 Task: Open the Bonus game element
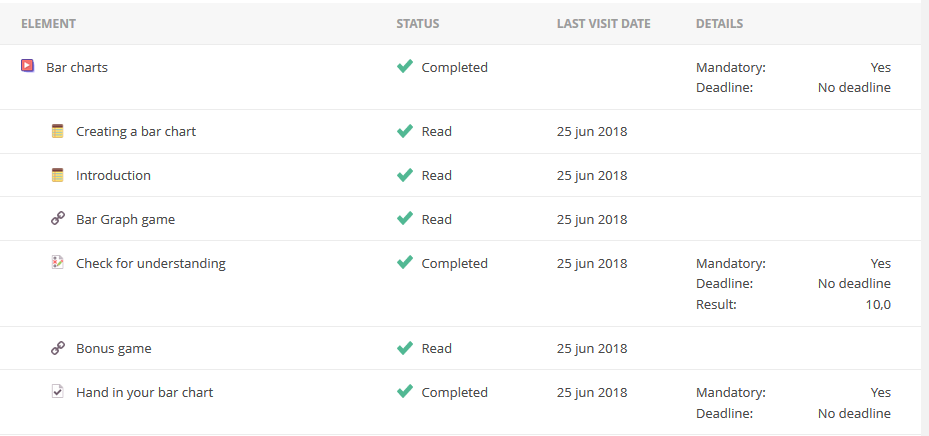pyautogui.click(x=114, y=349)
